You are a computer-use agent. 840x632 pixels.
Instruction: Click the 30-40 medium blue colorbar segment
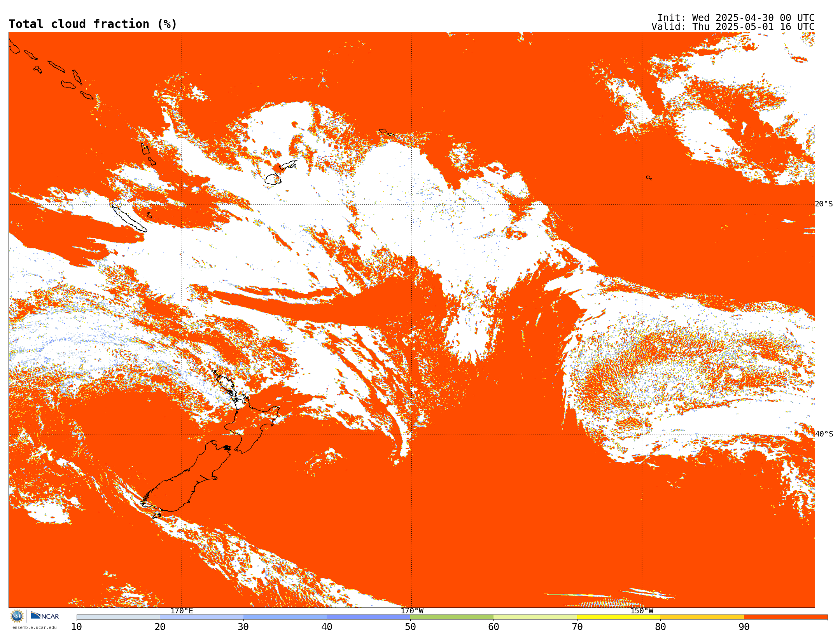(285, 617)
